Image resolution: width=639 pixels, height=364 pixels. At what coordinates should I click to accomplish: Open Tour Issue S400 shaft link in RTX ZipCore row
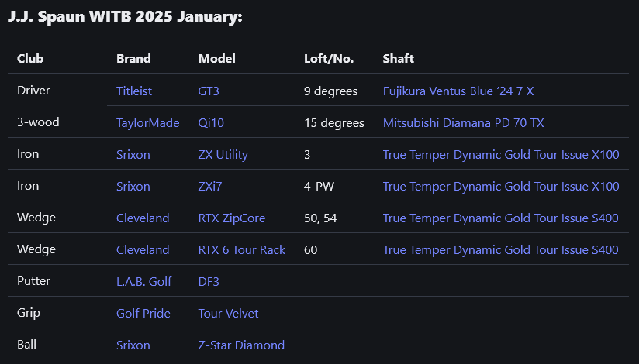point(500,218)
